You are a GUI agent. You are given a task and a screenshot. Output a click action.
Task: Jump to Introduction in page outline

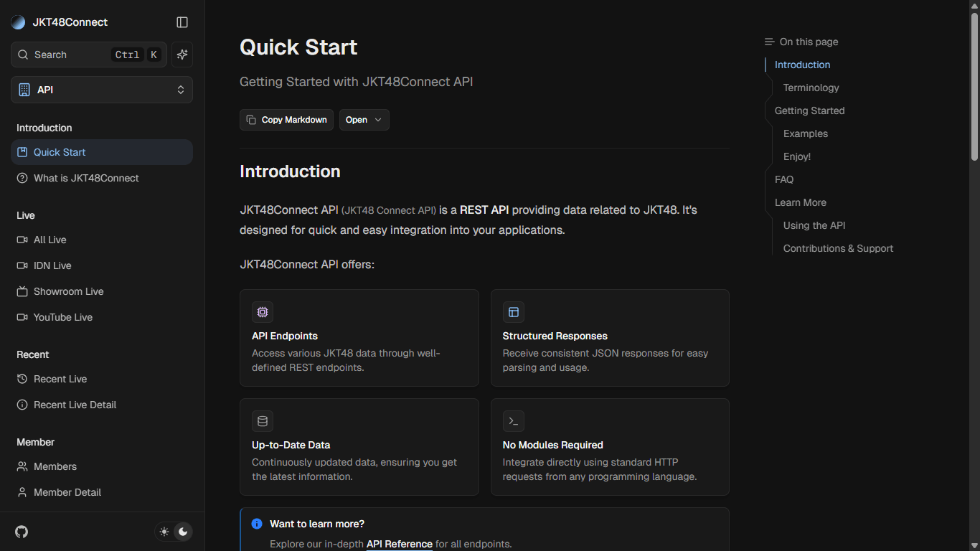[x=802, y=65]
